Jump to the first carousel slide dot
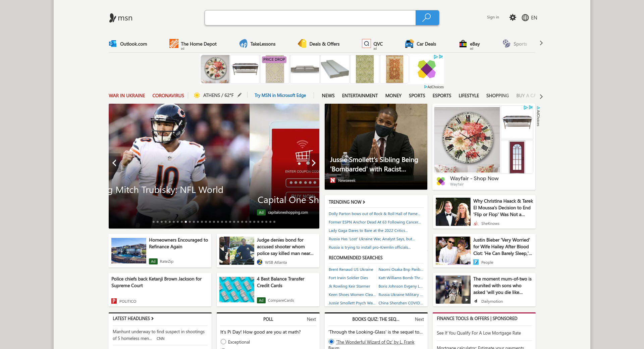The image size is (644, 349). coord(154,222)
